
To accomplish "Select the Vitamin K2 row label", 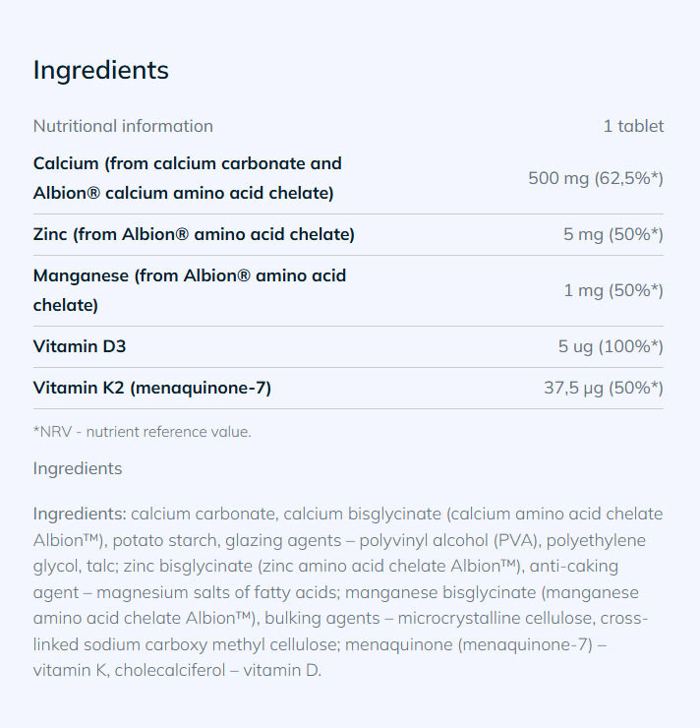I will pyautogui.click(x=152, y=388).
